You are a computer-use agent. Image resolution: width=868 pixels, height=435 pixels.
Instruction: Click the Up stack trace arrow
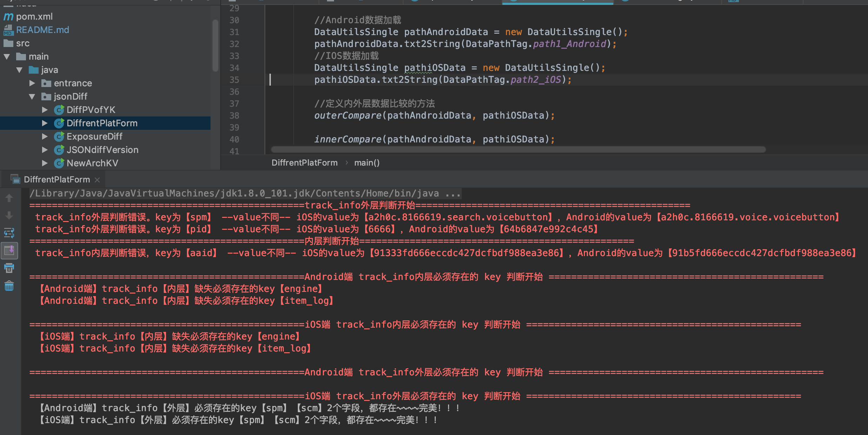coord(9,198)
